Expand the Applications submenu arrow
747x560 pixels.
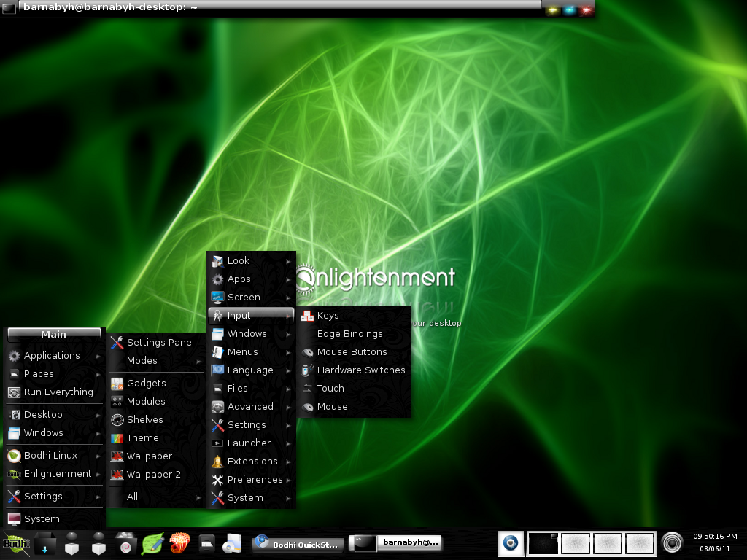coord(98,356)
